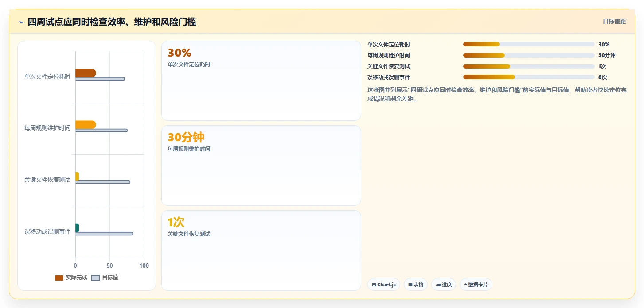Click chart axis label 误移动或误删事件

click(x=47, y=231)
